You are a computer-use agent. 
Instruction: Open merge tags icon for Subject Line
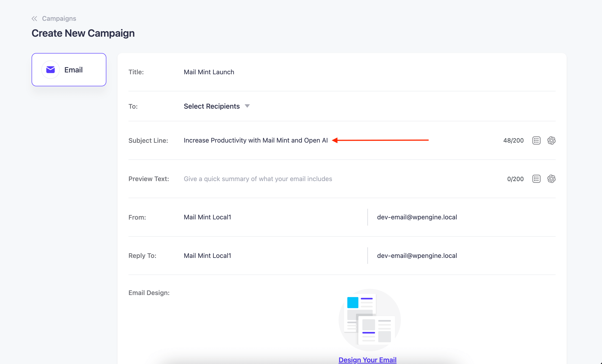click(536, 140)
